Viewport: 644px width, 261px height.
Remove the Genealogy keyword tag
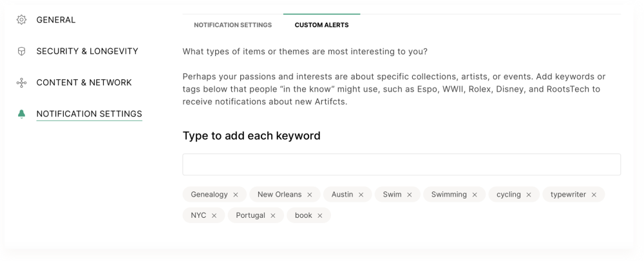tap(235, 195)
